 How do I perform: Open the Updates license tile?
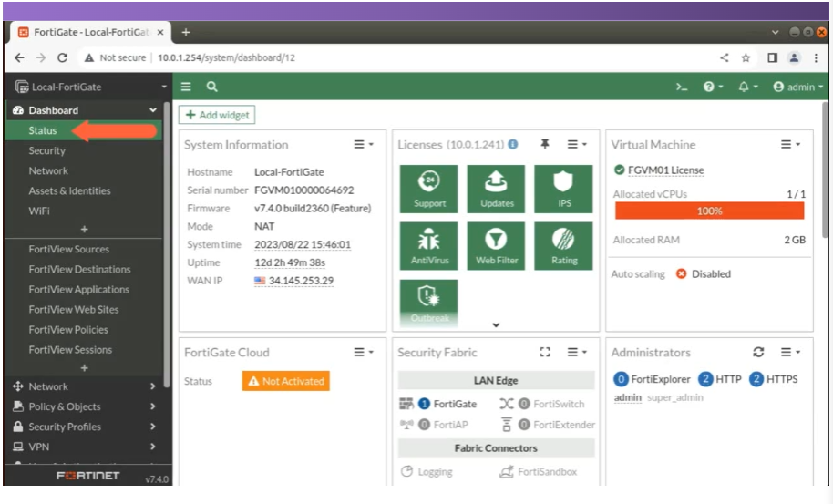(496, 189)
